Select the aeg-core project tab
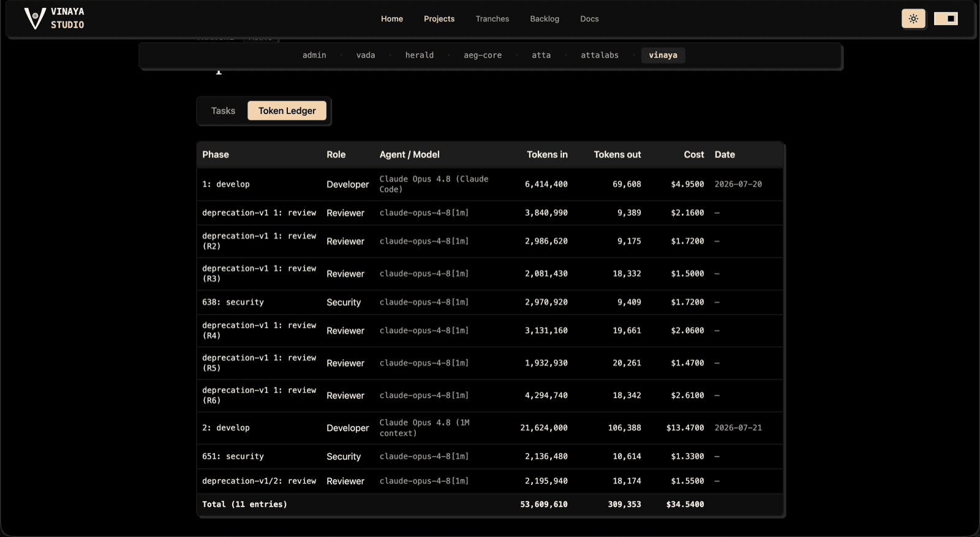 click(483, 55)
